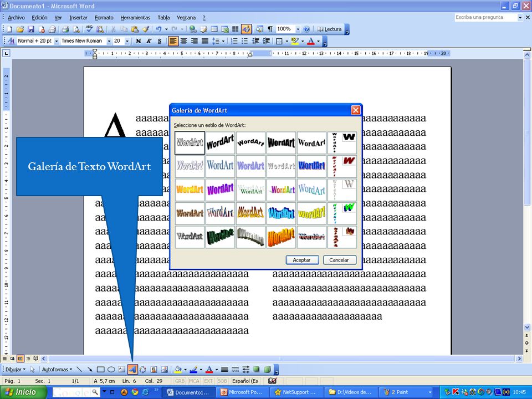Click the Columns icon in toolbar
Viewport: 532px width, 399px height.
point(235,29)
